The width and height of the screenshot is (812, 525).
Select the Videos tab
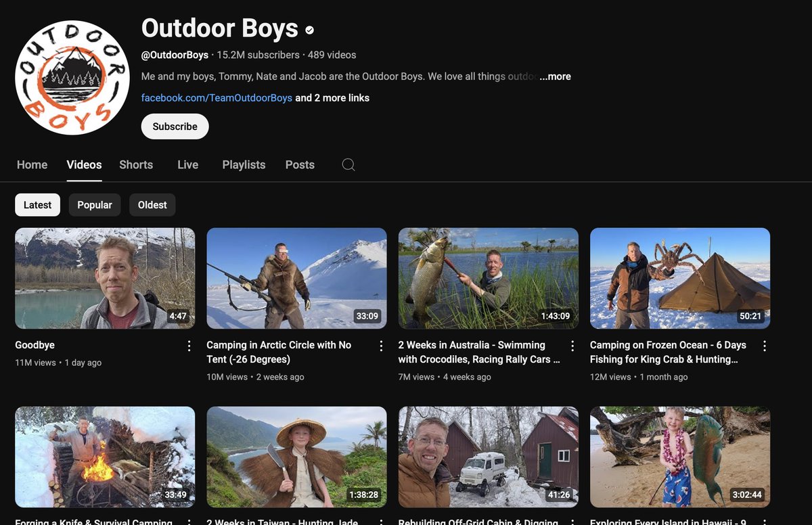84,164
